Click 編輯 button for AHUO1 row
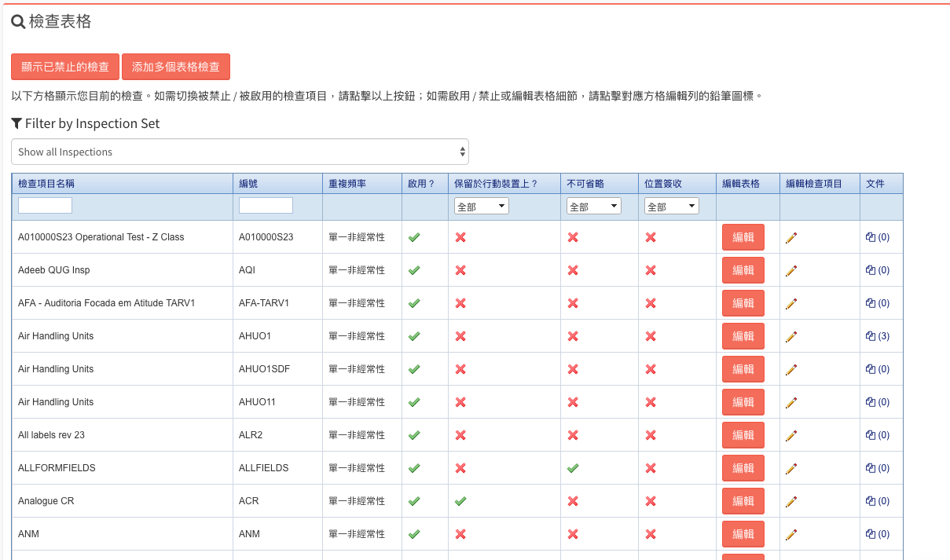 743,336
